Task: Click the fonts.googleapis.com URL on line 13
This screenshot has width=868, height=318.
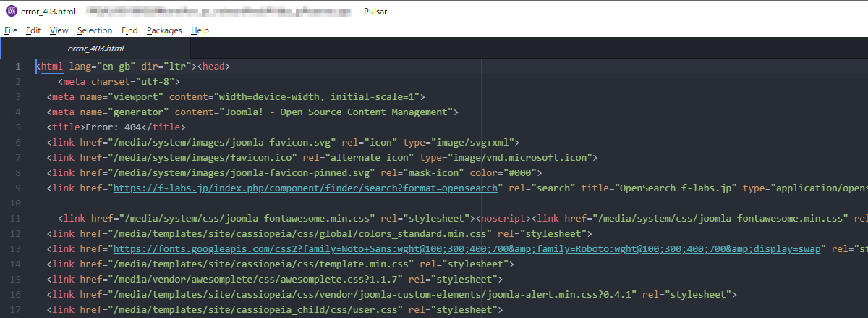Action: [467, 249]
